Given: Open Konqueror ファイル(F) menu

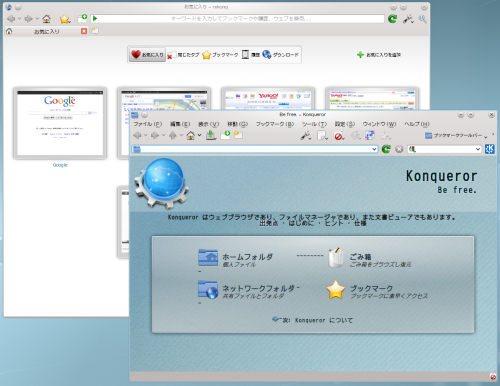Looking at the screenshot, I should pyautogui.click(x=148, y=124).
